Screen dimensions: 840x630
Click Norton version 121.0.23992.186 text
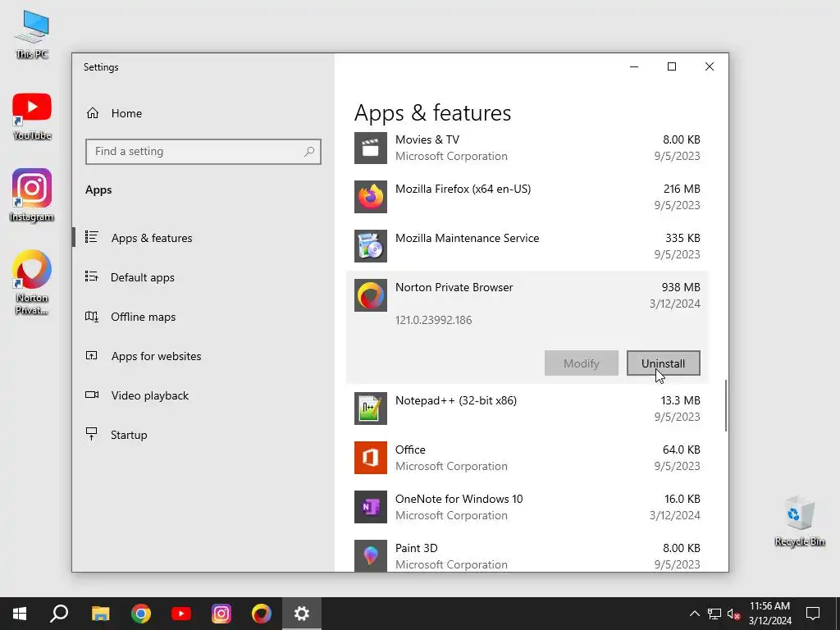click(x=433, y=320)
